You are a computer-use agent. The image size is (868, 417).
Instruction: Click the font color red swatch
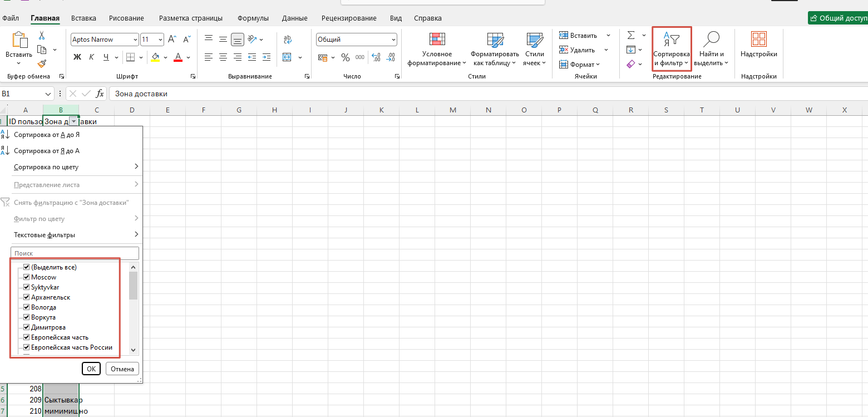[x=178, y=57]
